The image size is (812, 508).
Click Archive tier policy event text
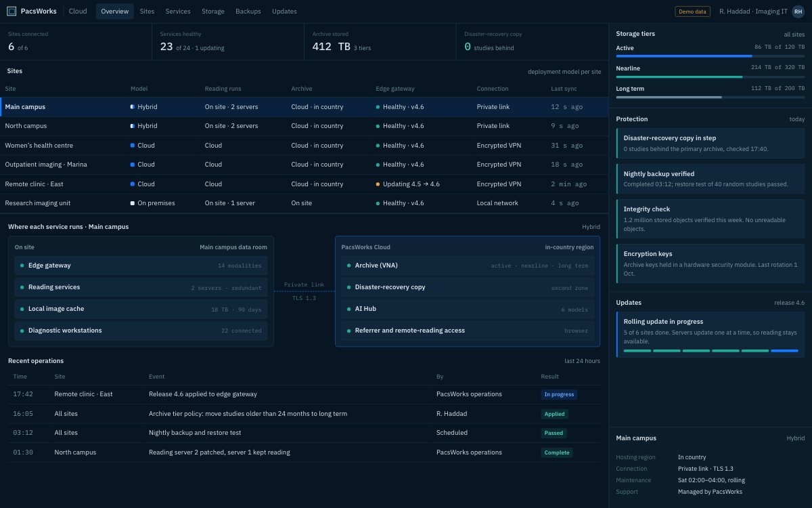click(x=248, y=414)
